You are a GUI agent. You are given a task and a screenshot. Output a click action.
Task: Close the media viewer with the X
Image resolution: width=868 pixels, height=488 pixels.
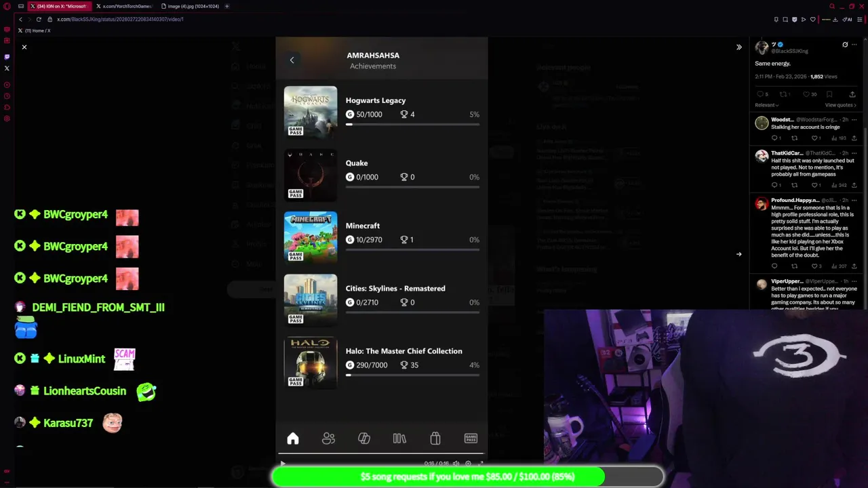(x=24, y=47)
